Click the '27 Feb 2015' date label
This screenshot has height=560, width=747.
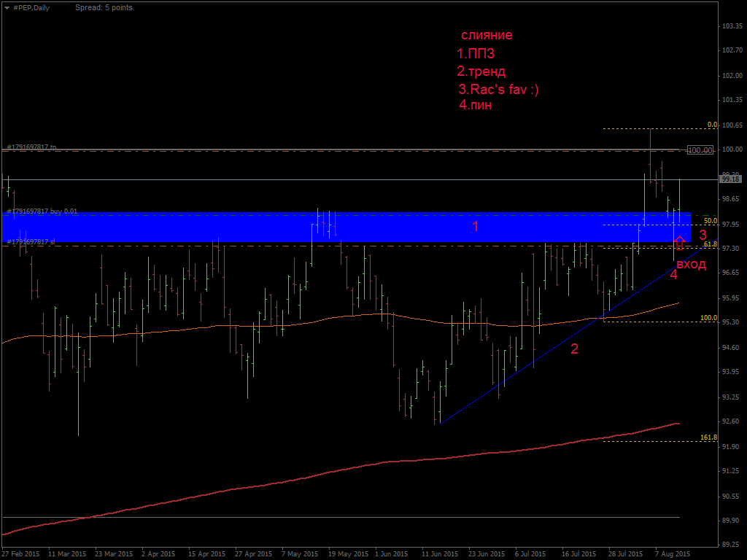pyautogui.click(x=21, y=554)
